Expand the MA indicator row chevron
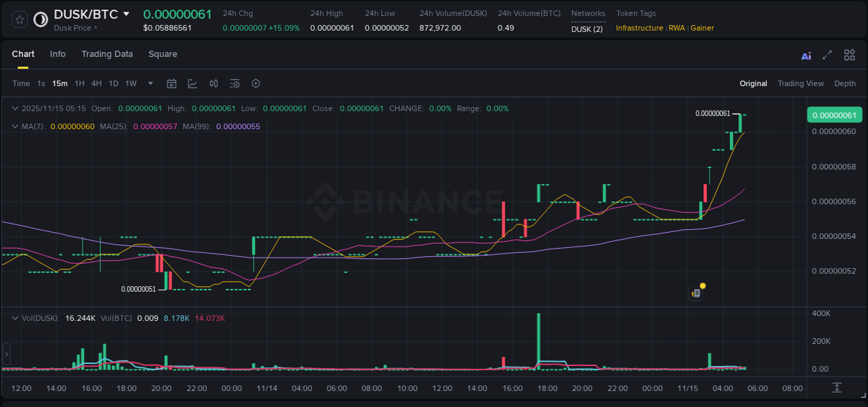The height and width of the screenshot is (407, 868). pyautogui.click(x=15, y=126)
